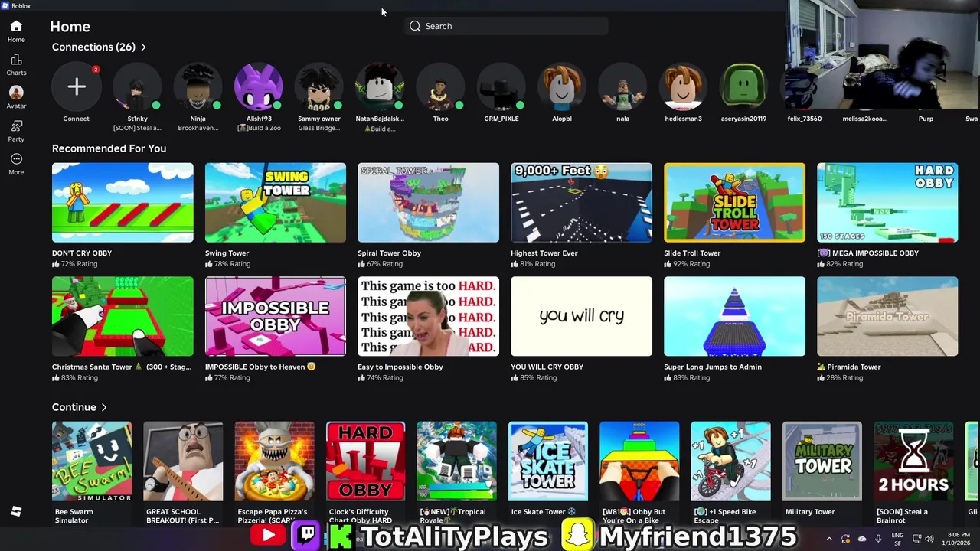
Task: Expand the Continue section chevron
Action: [104, 407]
